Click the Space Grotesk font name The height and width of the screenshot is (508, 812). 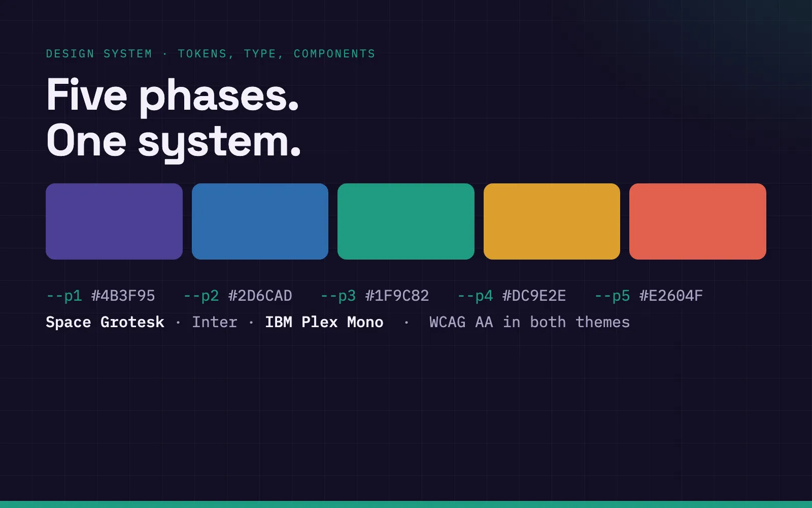point(105,322)
